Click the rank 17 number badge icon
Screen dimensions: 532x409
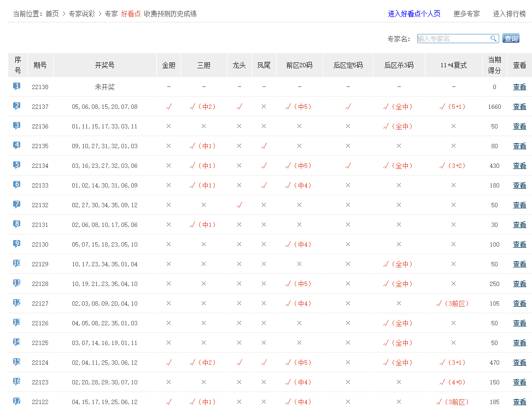(17, 401)
